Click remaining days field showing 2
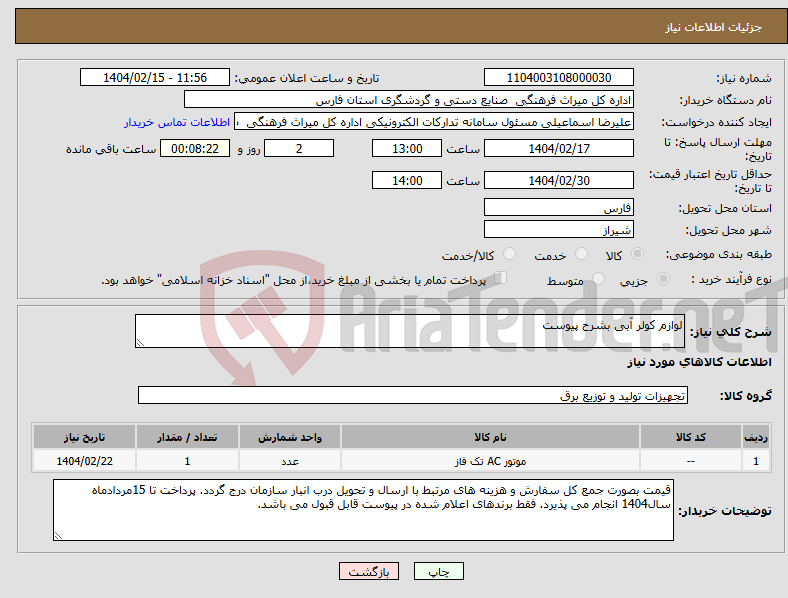 pos(299,148)
